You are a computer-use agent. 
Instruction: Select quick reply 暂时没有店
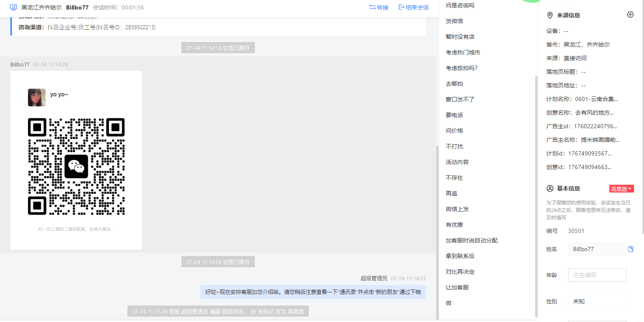pyautogui.click(x=460, y=37)
